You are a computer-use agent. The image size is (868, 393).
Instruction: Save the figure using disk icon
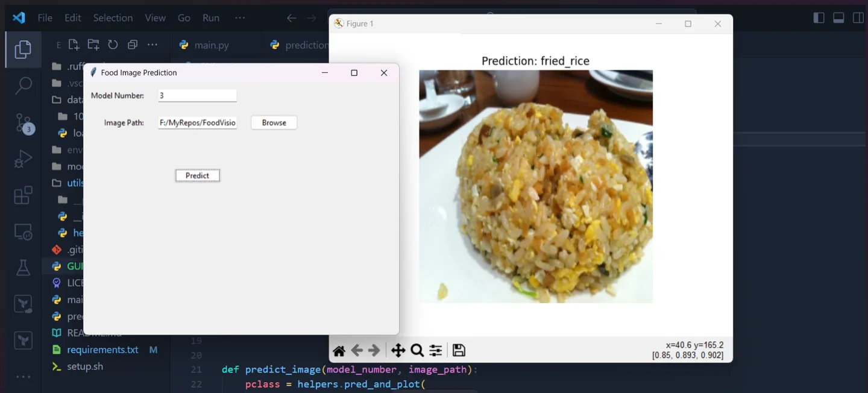[459, 350]
